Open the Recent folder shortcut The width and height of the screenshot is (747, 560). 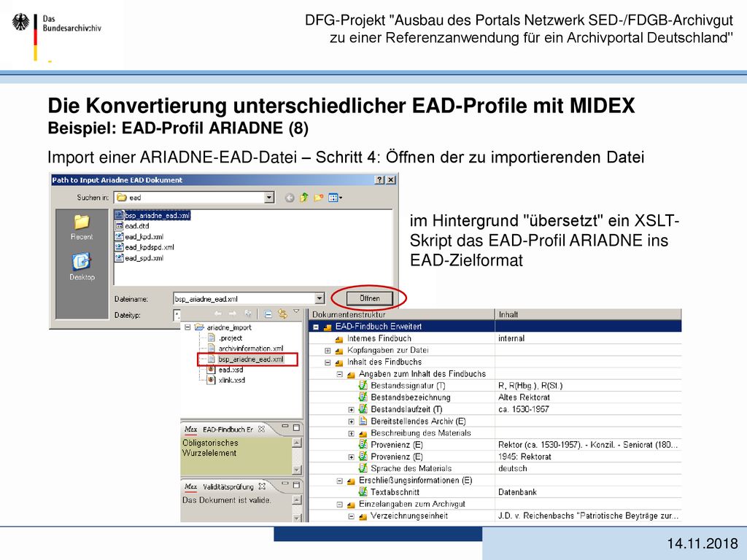click(82, 227)
